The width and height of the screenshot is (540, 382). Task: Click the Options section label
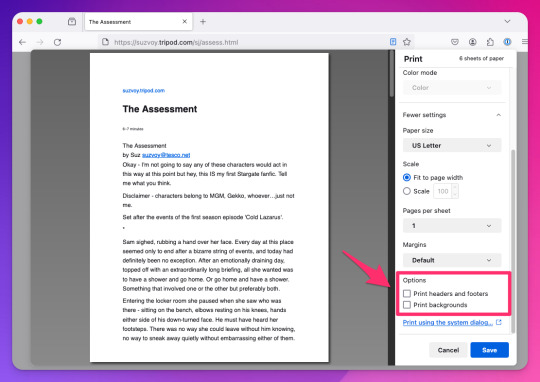pyautogui.click(x=414, y=280)
